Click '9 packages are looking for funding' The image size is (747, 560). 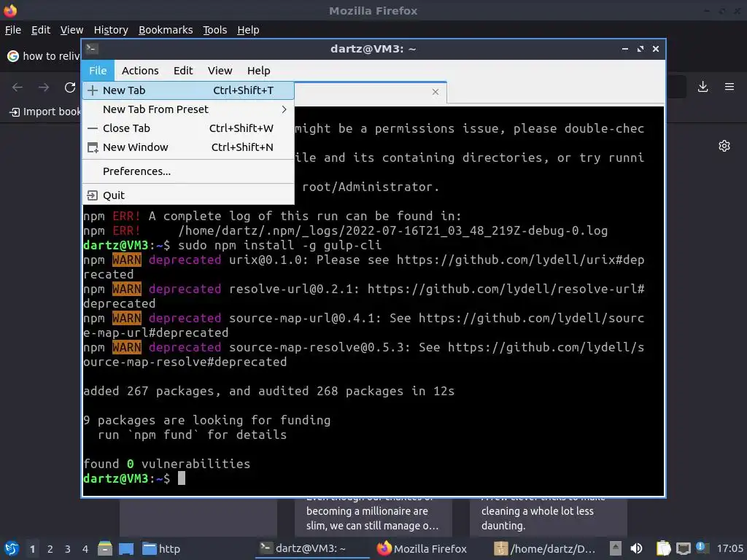click(206, 420)
